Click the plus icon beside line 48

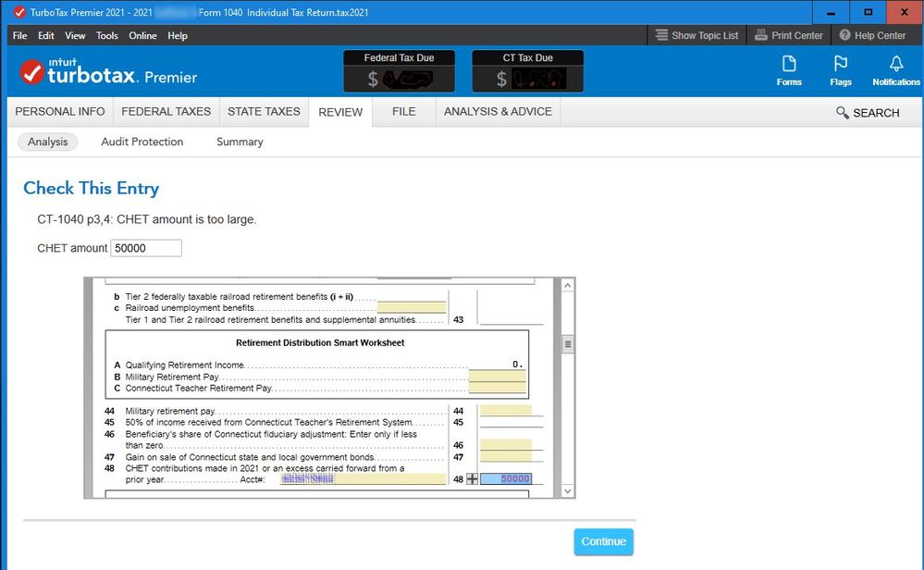[472, 479]
